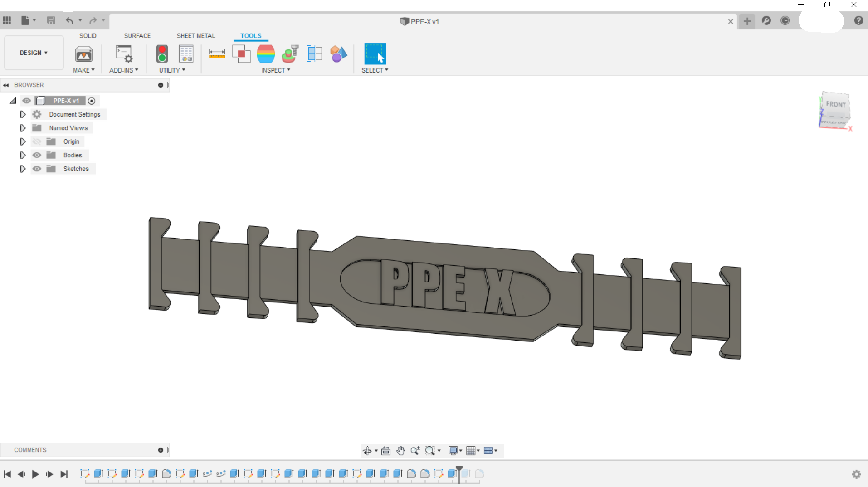Select the Zoom tool
This screenshot has width=868, height=487.
(415, 451)
